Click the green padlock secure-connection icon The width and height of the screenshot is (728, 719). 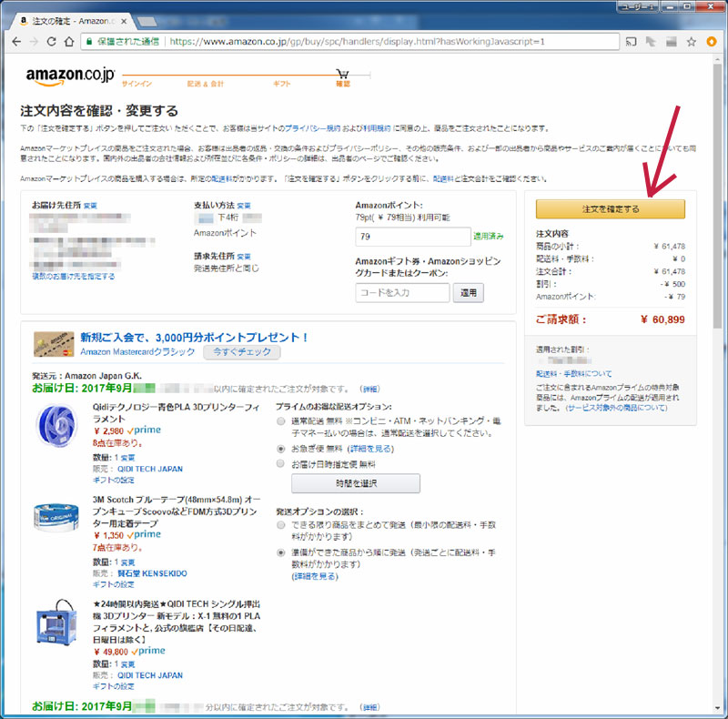coord(89,41)
